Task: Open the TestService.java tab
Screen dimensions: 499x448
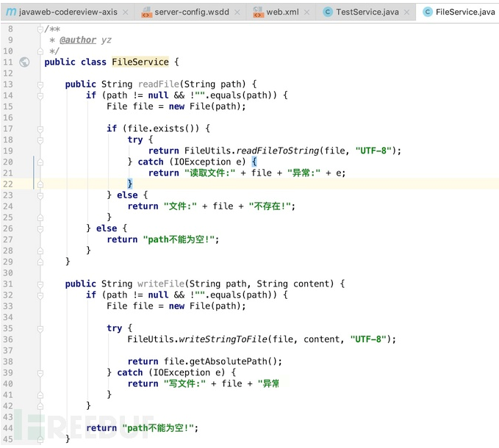Action: pos(367,12)
